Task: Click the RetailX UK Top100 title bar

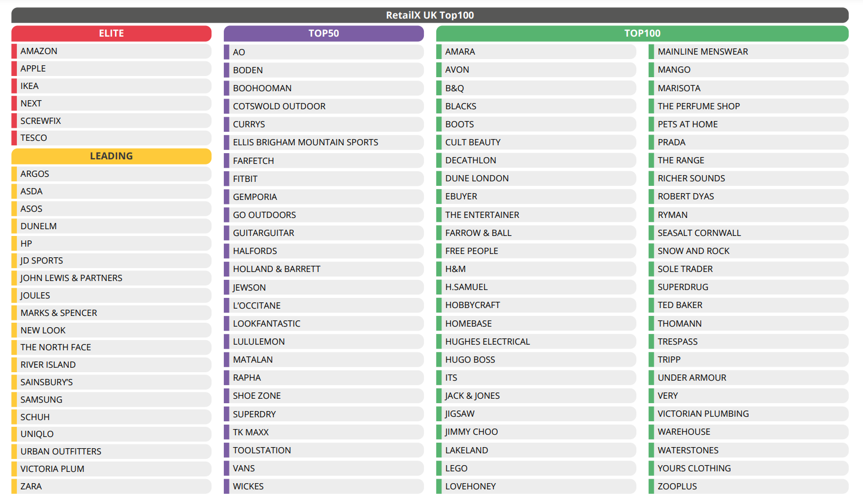Action: (430, 15)
